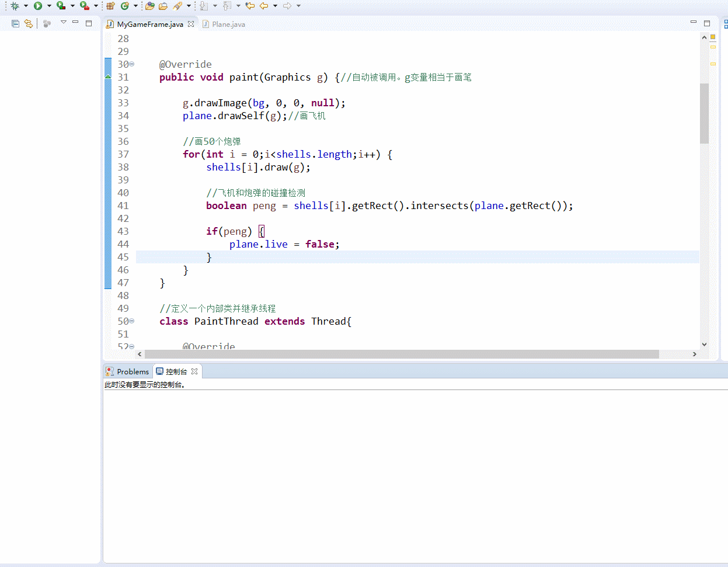This screenshot has height=567, width=728.
Task: Maximize the editor area
Action: tap(707, 23)
